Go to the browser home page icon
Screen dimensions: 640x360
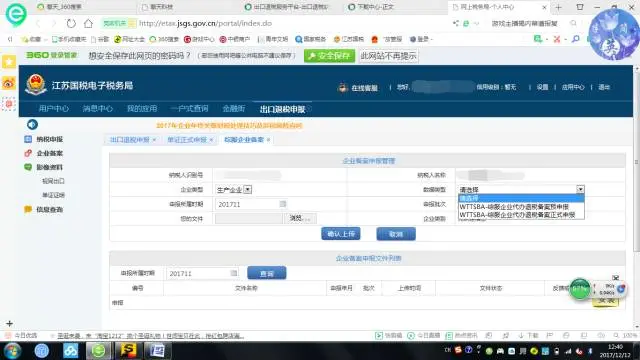click(88, 23)
